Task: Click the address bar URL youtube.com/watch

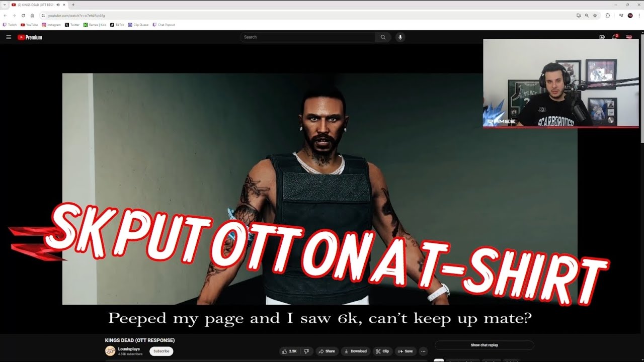Action: (x=76, y=16)
